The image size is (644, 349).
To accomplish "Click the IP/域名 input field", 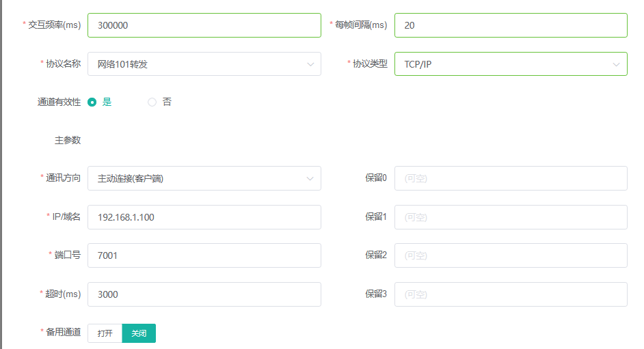I will (204, 217).
